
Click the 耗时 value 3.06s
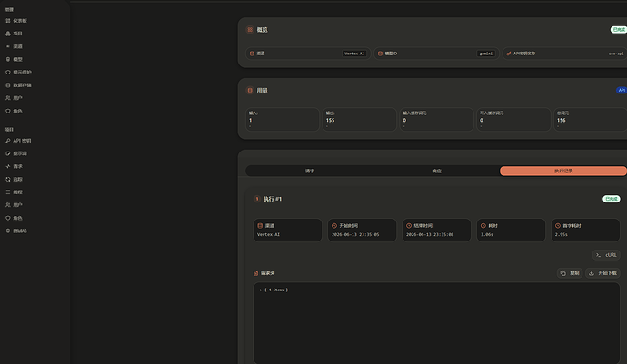[x=487, y=235]
